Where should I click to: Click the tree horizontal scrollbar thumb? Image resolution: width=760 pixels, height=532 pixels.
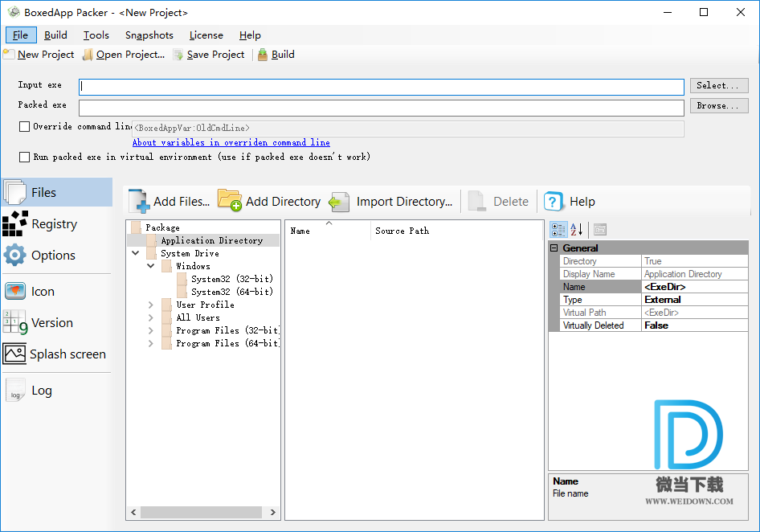[202, 512]
